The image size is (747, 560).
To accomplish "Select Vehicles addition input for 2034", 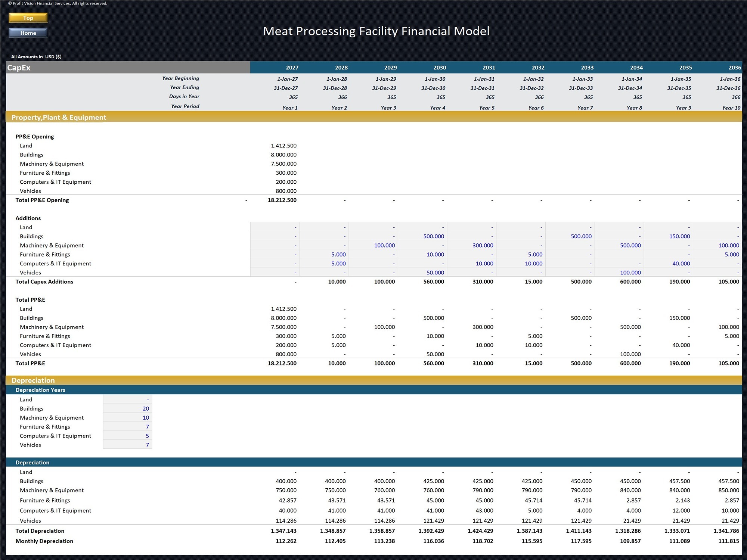I will click(619, 273).
